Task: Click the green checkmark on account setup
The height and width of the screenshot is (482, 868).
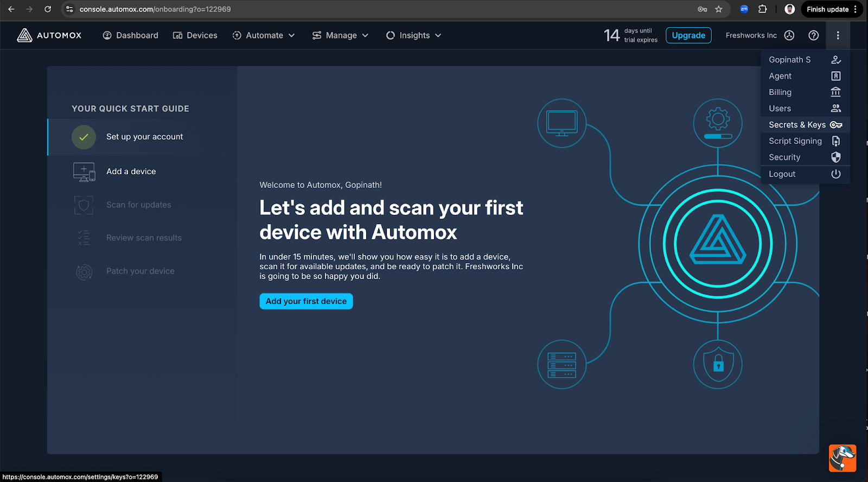Action: pyautogui.click(x=84, y=137)
